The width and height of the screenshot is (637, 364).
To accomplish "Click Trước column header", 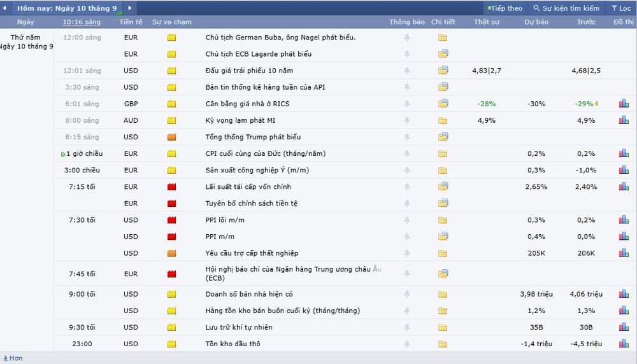I will pyautogui.click(x=586, y=22).
